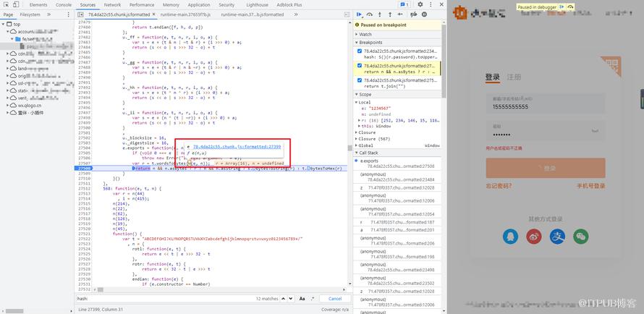Expand the Global scope
This screenshot has width=644, height=314.
357,145
